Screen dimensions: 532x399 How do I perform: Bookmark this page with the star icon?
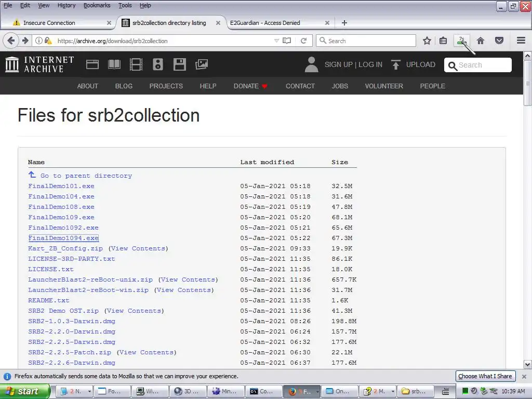[x=427, y=41]
